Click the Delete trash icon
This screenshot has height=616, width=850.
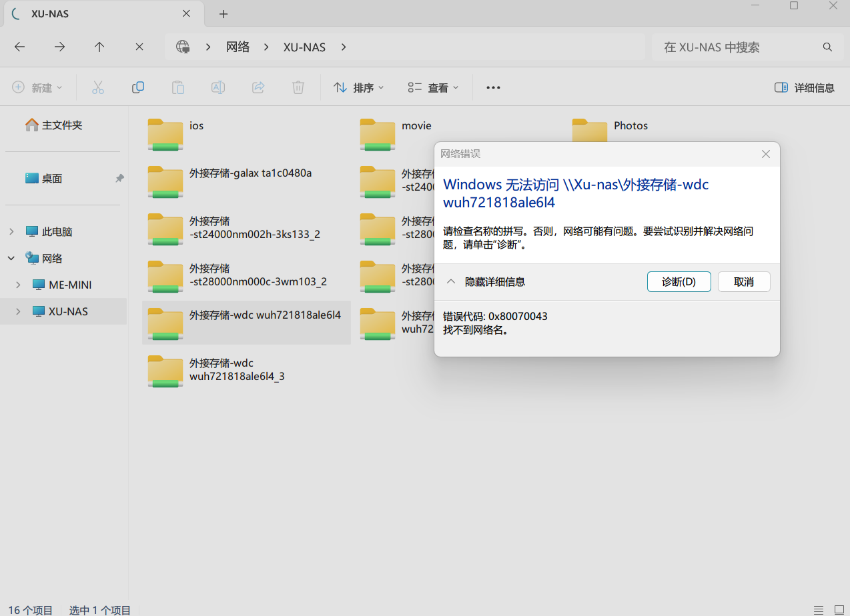[x=298, y=87]
